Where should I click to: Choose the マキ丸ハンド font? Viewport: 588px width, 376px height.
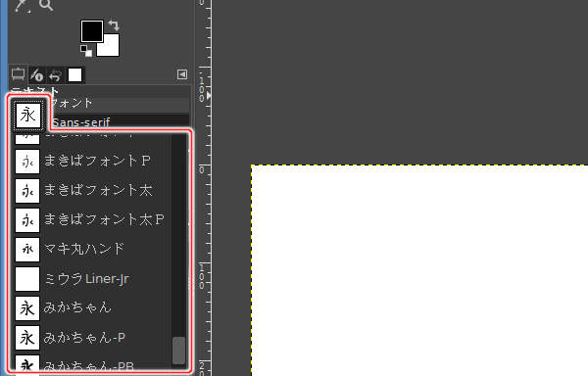click(x=93, y=249)
